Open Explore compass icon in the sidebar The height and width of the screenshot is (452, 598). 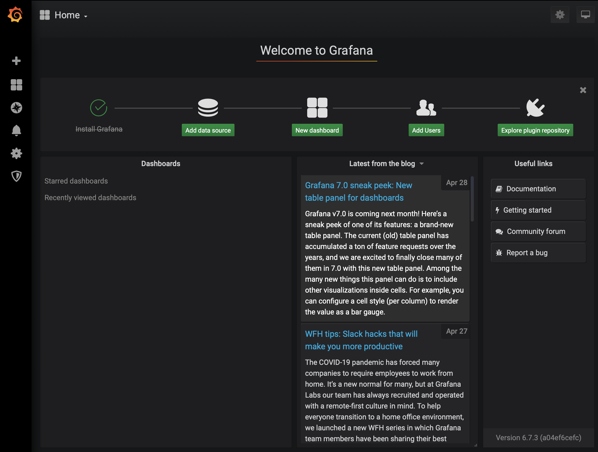point(16,108)
